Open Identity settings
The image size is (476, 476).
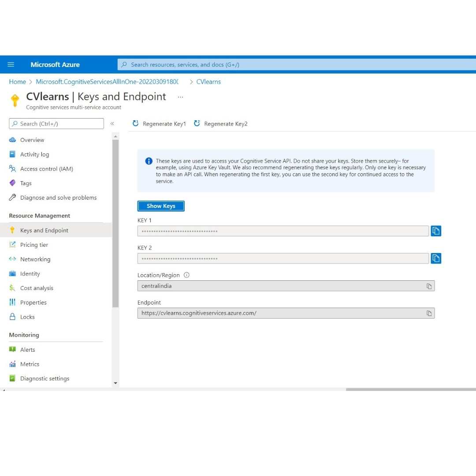(30, 274)
